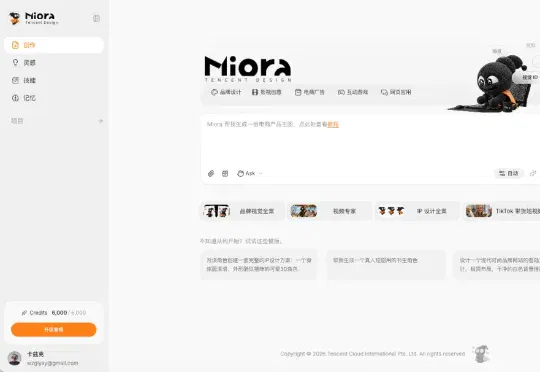
Task: Open the 创作 section in the sidebar
Action: 54,45
